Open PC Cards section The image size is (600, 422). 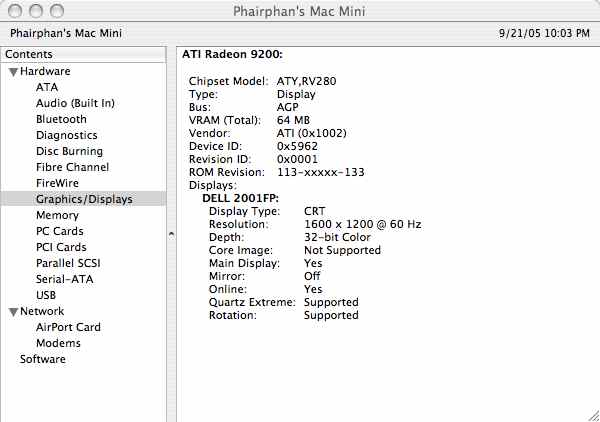(x=60, y=231)
